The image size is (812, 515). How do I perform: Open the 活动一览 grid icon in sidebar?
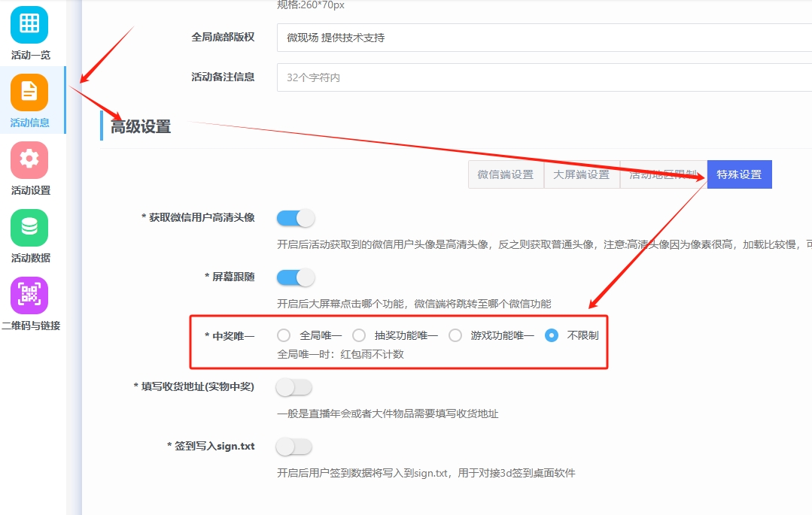(29, 25)
